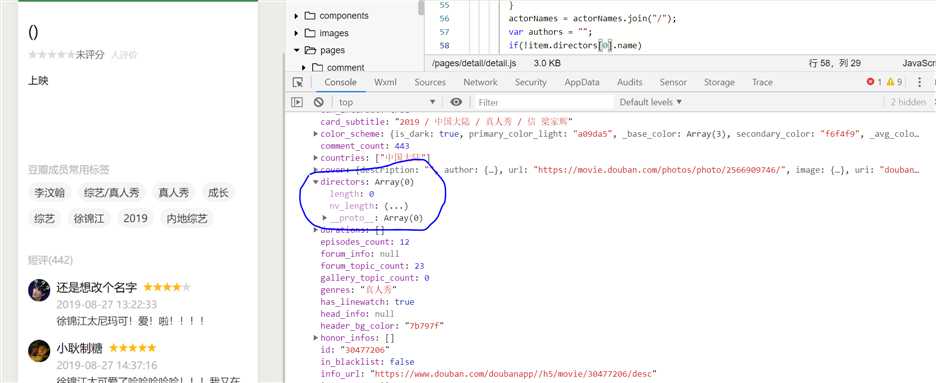936x383 pixels.
Task: Click the episodes_count: 12 property
Action: [365, 242]
